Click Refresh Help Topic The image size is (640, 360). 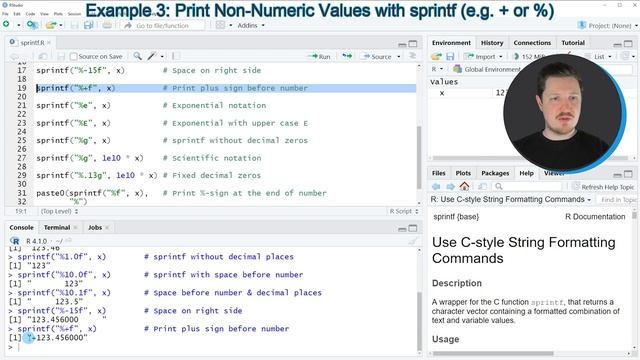(x=604, y=187)
